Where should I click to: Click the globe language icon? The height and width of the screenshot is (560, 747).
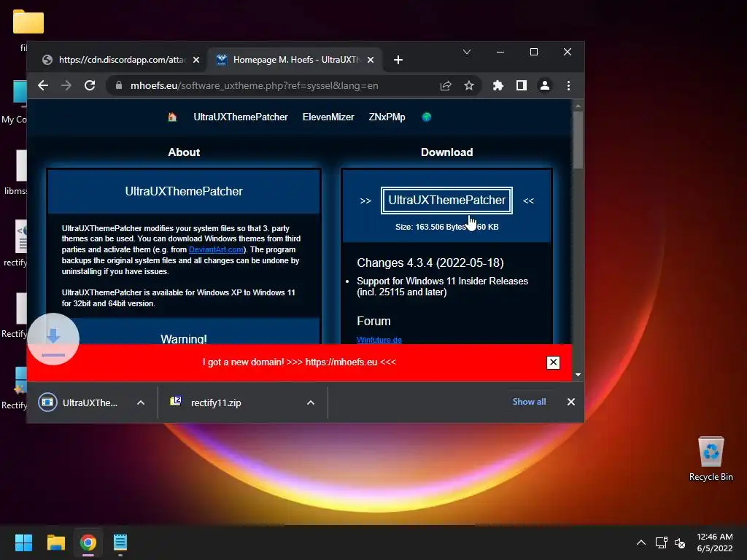427,117
